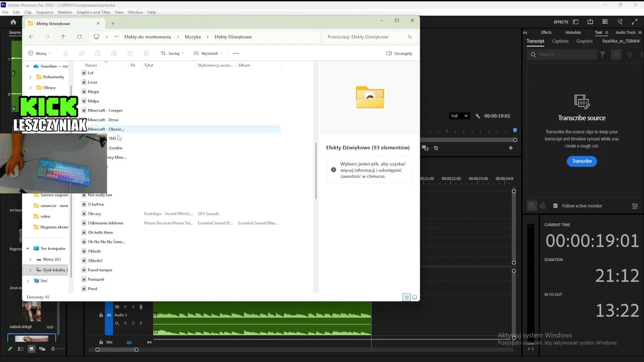Expand the Sieć tree node
Viewport: 644px width, 362px height.
(x=28, y=281)
